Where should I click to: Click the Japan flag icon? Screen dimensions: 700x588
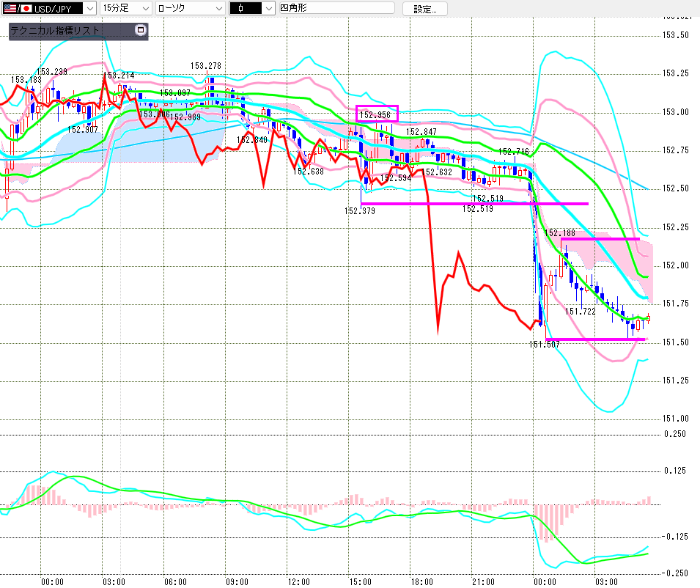click(26, 8)
